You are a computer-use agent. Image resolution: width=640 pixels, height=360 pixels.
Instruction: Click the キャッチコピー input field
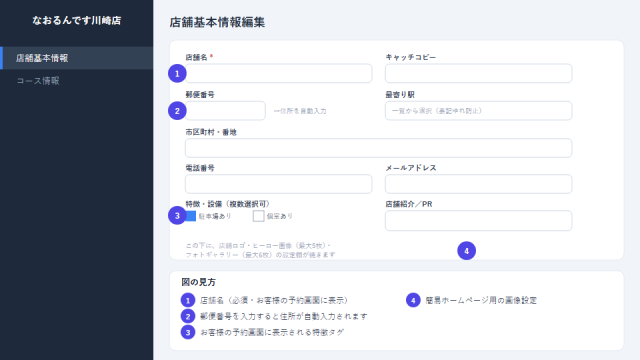click(478, 73)
